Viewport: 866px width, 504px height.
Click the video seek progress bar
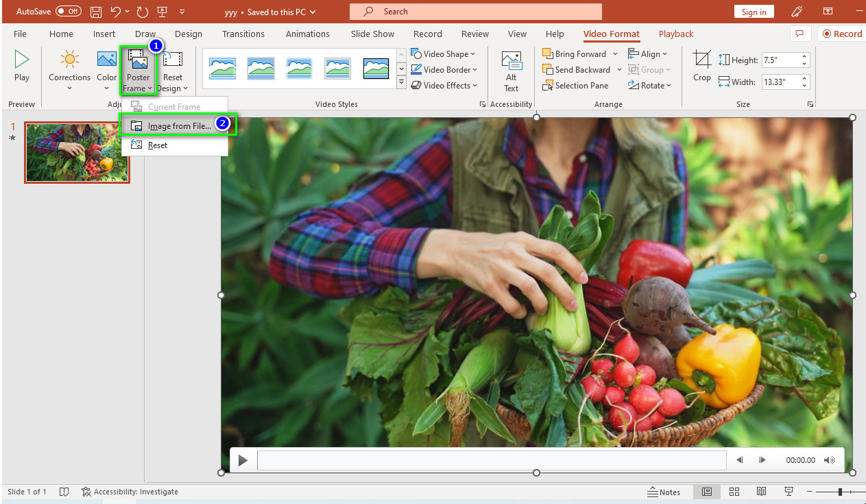pyautogui.click(x=492, y=460)
